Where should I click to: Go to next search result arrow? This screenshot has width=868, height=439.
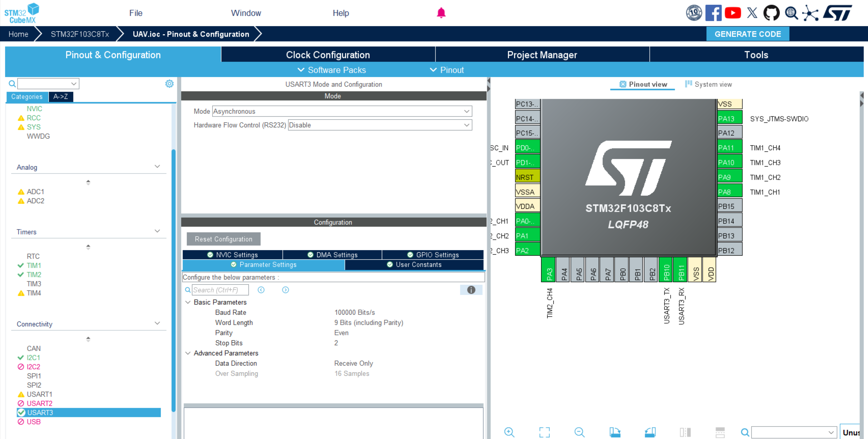click(285, 290)
